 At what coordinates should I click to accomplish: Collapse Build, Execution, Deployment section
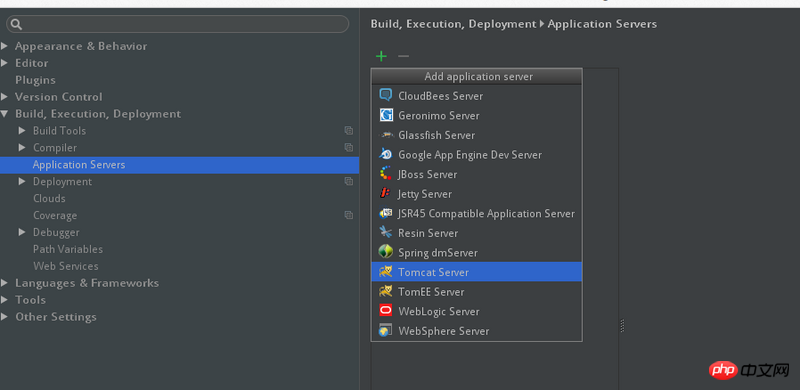point(5,114)
